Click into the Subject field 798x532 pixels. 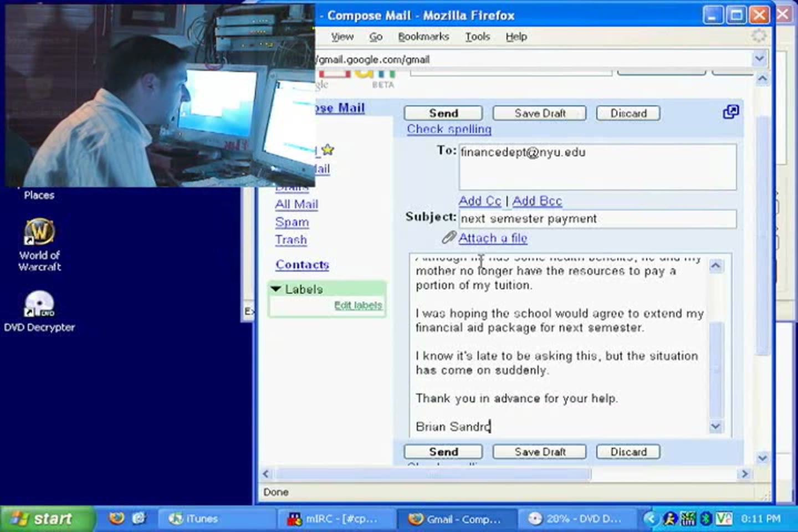[597, 219]
